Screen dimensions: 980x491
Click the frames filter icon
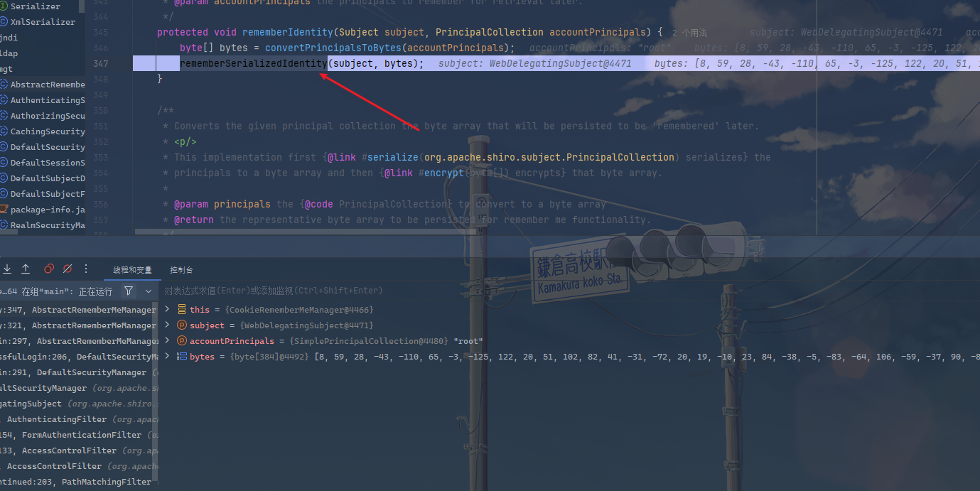coord(129,291)
